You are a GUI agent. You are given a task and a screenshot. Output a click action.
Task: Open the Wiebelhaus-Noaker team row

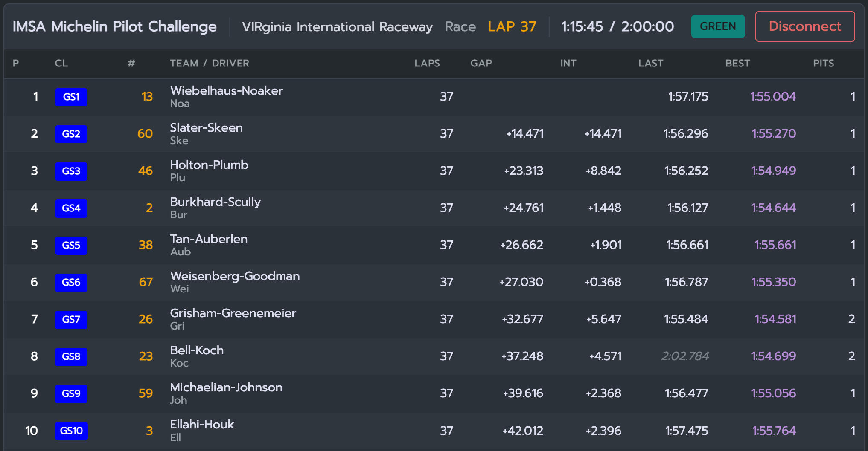tap(434, 97)
